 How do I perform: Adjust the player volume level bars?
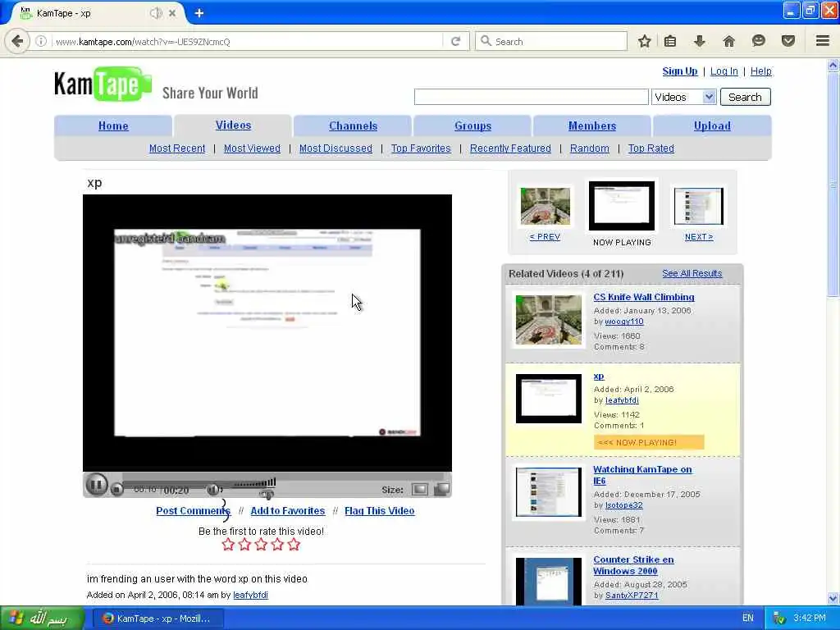click(x=255, y=482)
